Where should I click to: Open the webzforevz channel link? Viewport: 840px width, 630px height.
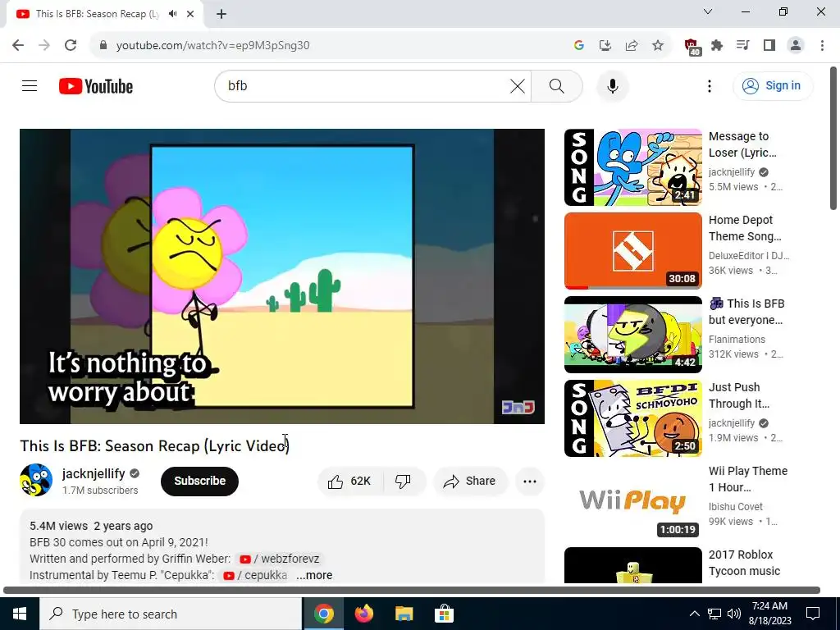coord(279,559)
